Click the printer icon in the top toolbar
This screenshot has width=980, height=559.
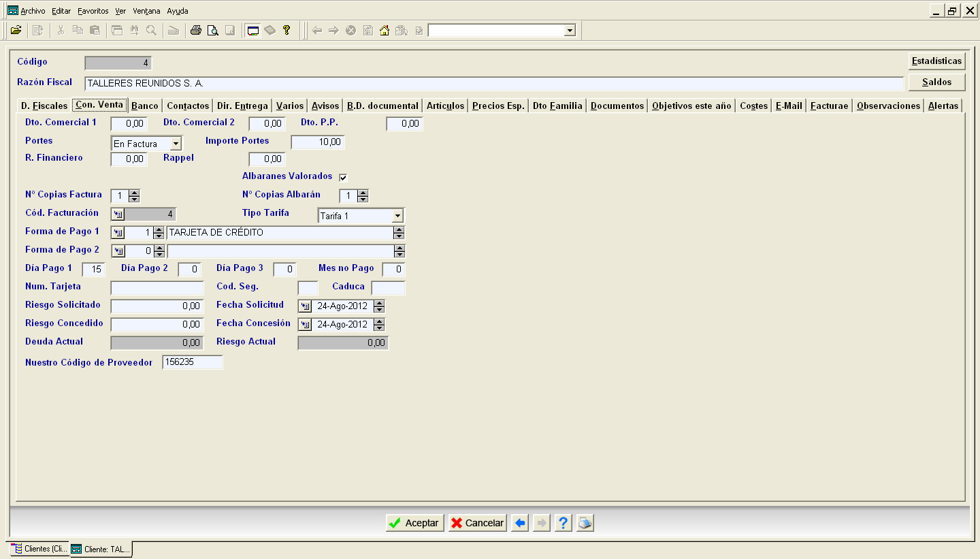coord(196,30)
